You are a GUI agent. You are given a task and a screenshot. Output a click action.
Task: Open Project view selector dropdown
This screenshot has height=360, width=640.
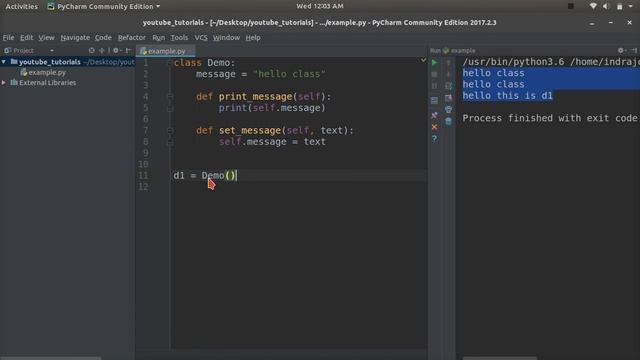pos(52,51)
